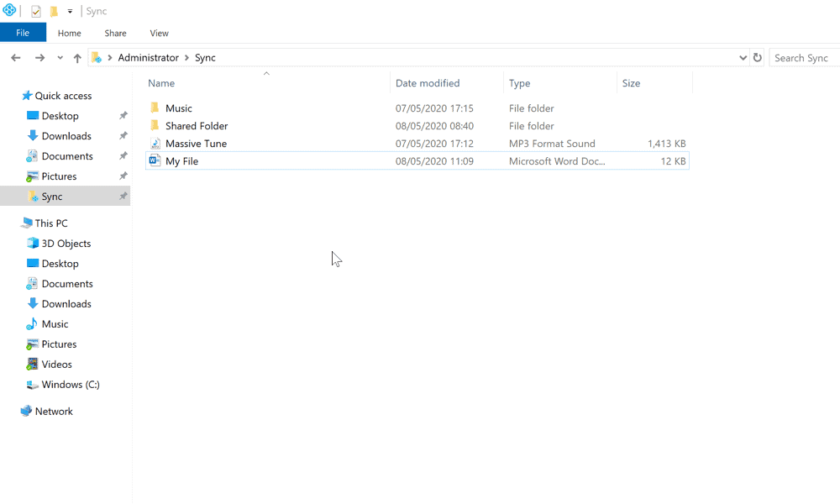Open pinned Pictures under Quick access

[x=59, y=176]
